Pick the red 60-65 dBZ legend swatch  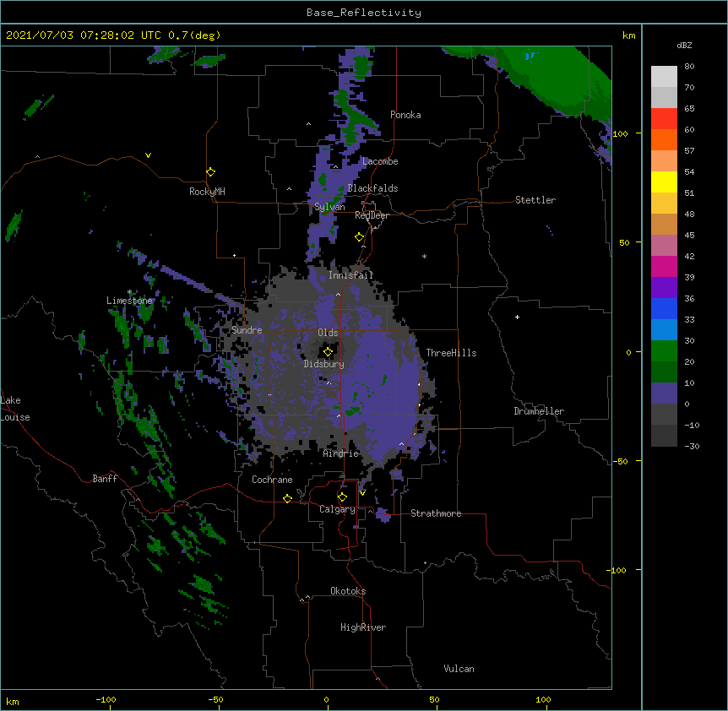click(x=664, y=119)
